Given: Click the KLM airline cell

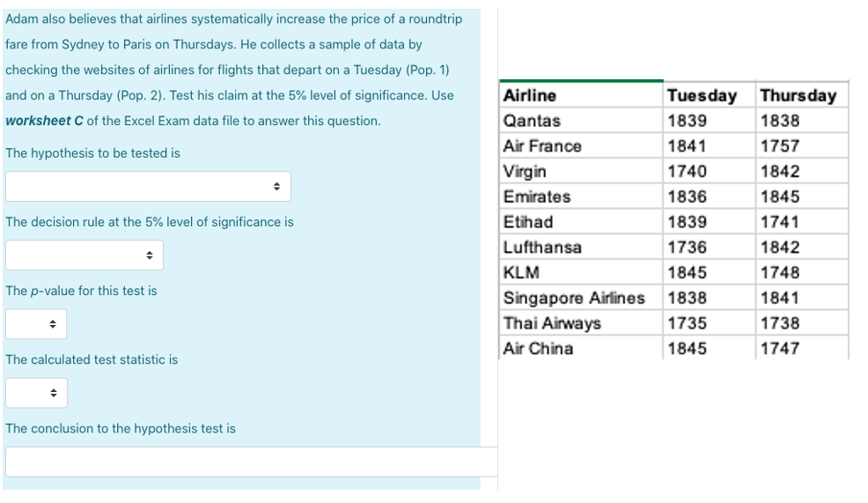Looking at the screenshot, I should pyautogui.click(x=581, y=272).
